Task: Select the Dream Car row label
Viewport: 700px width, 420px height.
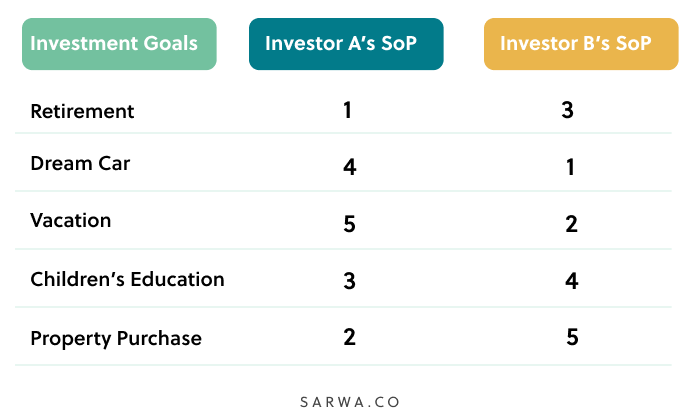Action: click(x=80, y=163)
